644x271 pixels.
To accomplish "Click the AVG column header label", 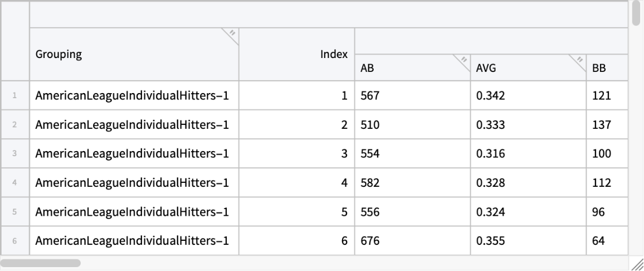I will tap(486, 68).
